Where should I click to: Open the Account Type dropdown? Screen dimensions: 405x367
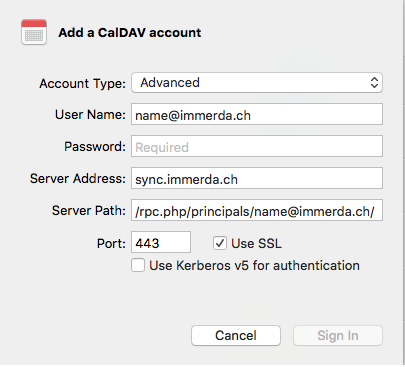pos(257,83)
